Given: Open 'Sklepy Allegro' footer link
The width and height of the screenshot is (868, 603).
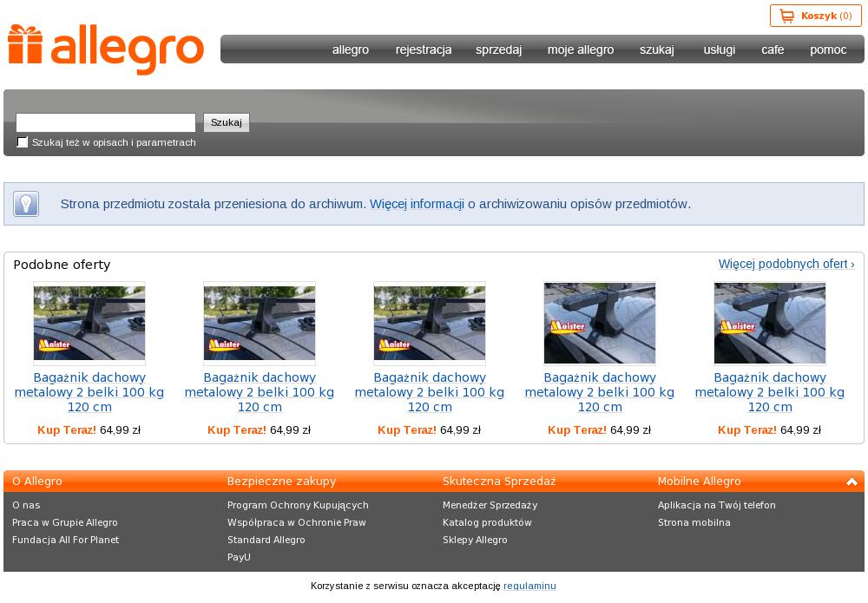Looking at the screenshot, I should coord(475,540).
